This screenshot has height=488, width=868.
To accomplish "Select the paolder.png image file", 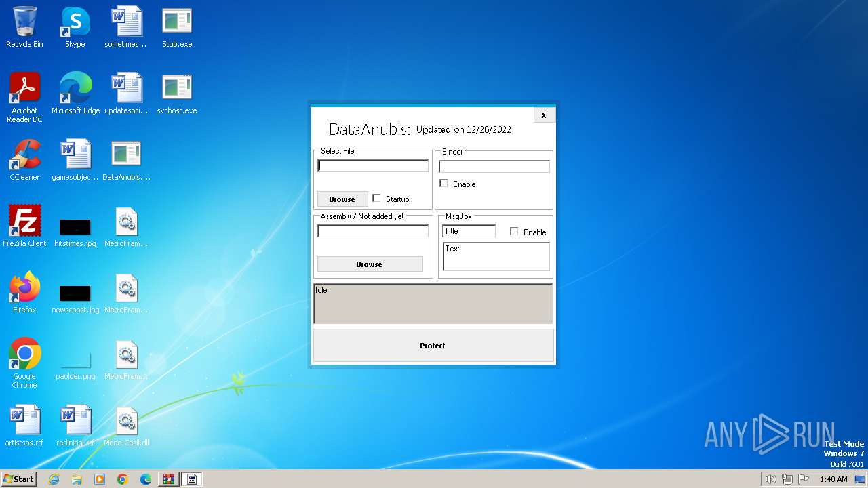I will tap(75, 366).
